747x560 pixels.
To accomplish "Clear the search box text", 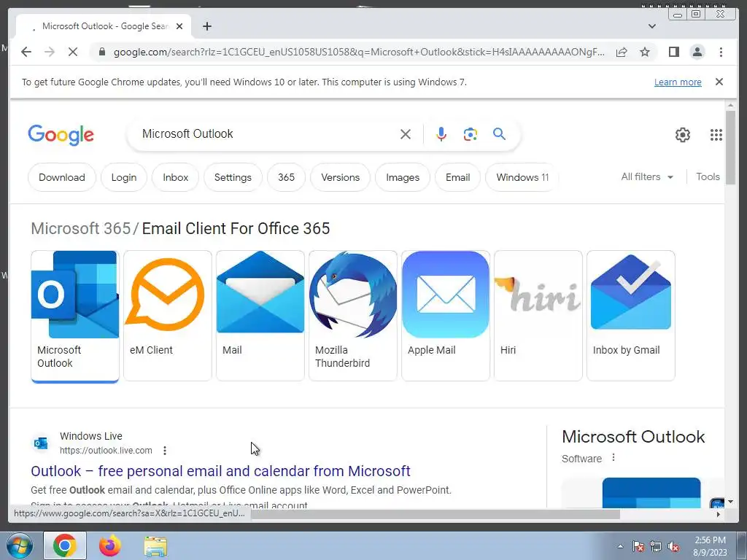I will coord(406,134).
